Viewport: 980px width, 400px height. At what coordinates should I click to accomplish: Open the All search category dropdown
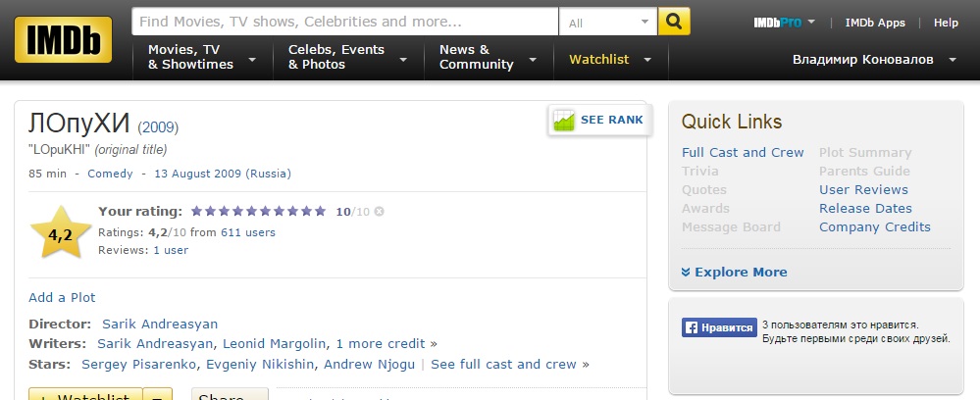pos(608,22)
